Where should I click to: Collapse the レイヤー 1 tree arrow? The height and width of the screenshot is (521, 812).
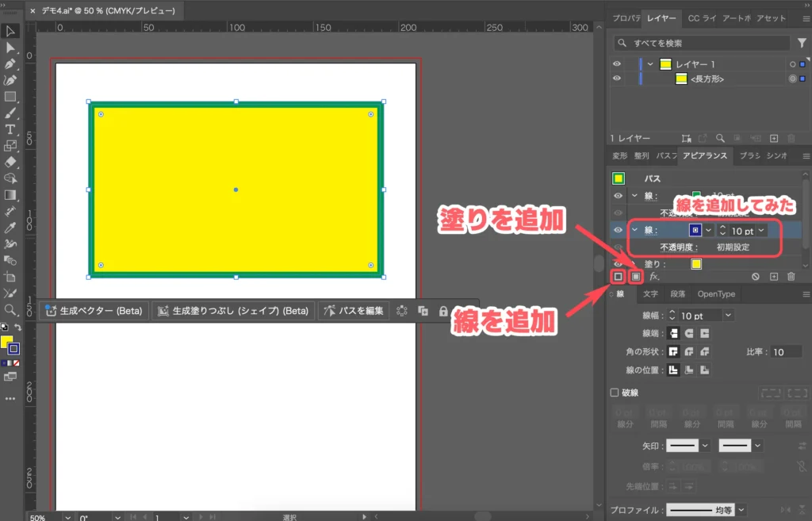tap(650, 64)
